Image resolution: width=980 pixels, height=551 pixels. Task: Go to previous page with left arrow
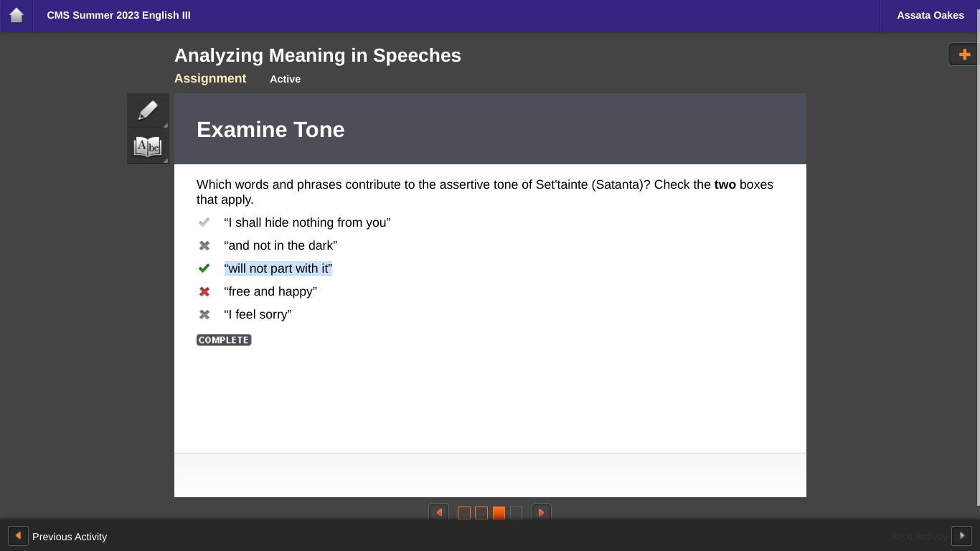(x=439, y=513)
